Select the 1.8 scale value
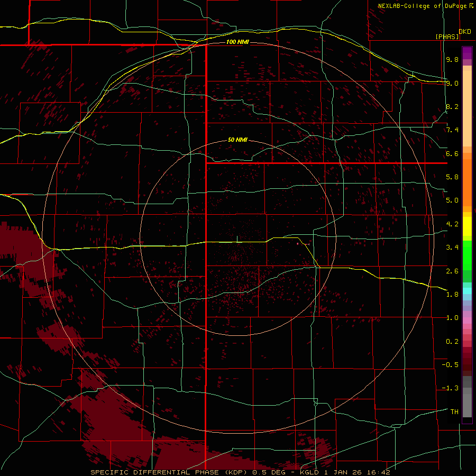 (x=452, y=295)
